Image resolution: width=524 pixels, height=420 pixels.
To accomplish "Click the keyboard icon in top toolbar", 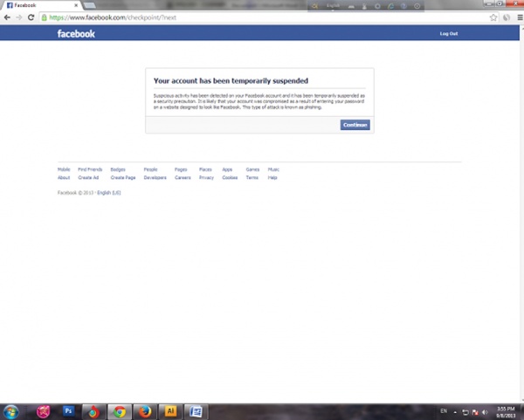I will 351,6.
